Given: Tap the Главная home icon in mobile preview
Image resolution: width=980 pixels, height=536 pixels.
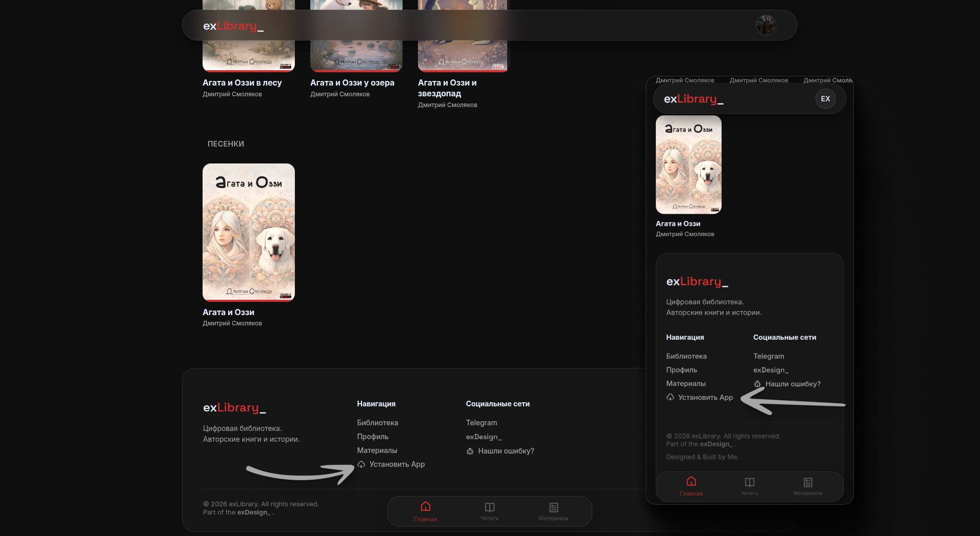Looking at the screenshot, I should [691, 482].
